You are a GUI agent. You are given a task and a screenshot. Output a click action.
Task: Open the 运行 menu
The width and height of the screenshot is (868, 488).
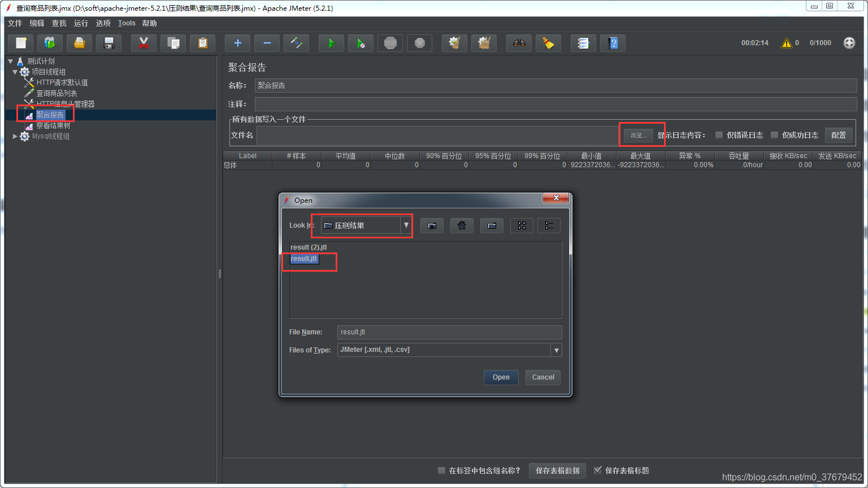click(x=81, y=23)
